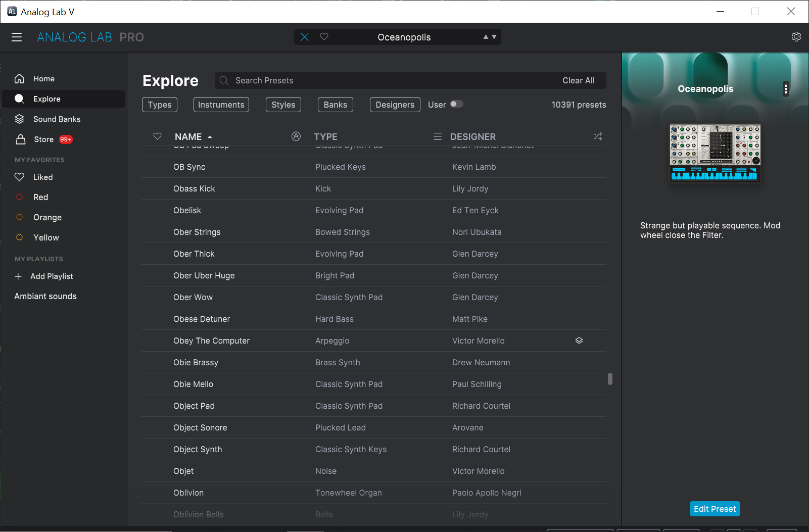809x532 pixels.
Task: Sort by liked heart column header
Action: pyautogui.click(x=158, y=136)
